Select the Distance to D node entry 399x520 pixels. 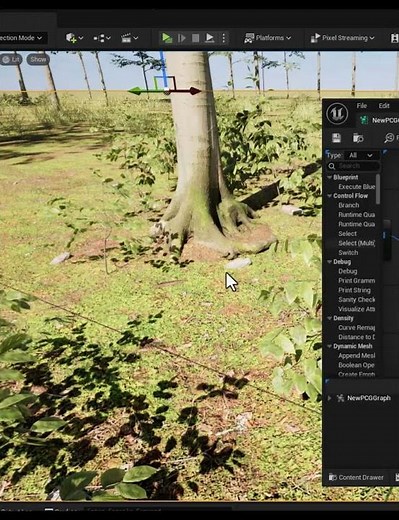pyautogui.click(x=356, y=337)
